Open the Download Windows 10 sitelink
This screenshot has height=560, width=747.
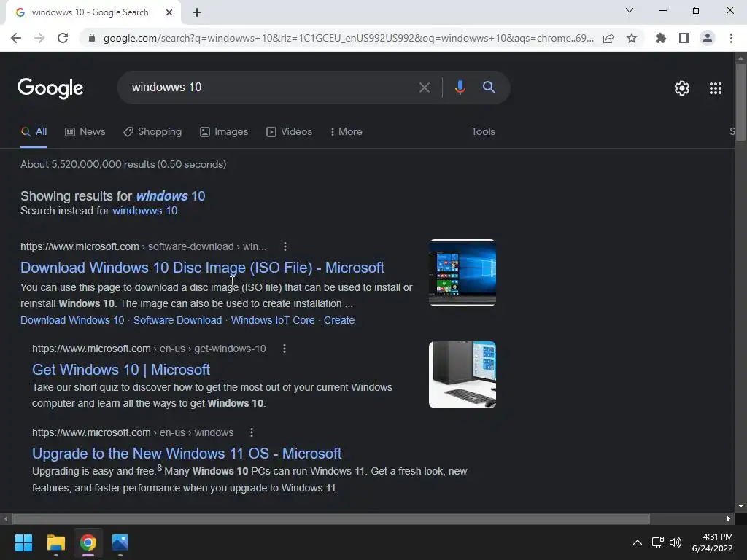[x=72, y=320]
